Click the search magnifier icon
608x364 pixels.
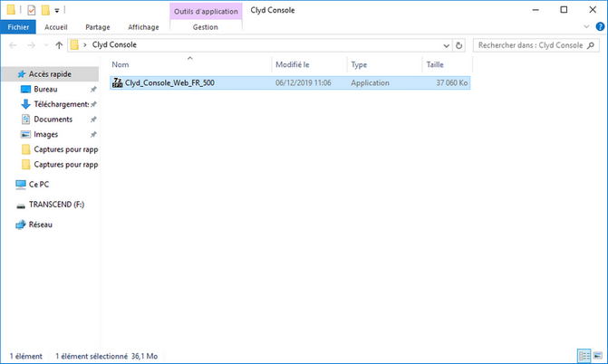coord(591,45)
